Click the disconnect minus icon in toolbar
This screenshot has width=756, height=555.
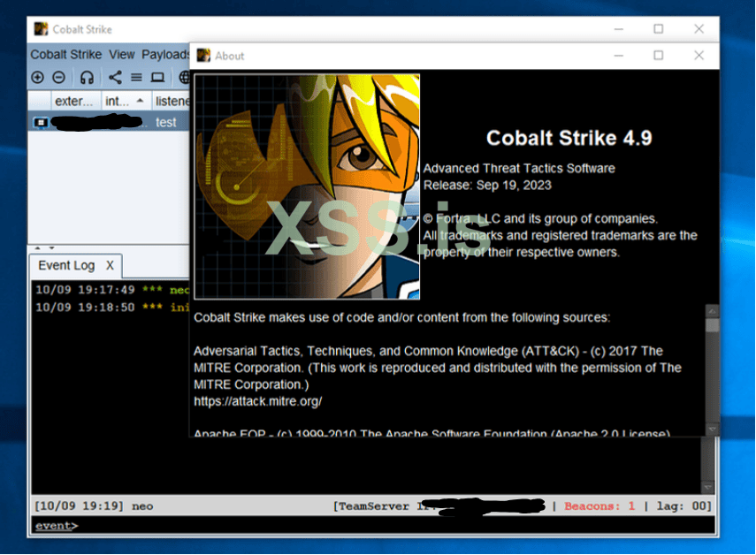click(x=59, y=77)
